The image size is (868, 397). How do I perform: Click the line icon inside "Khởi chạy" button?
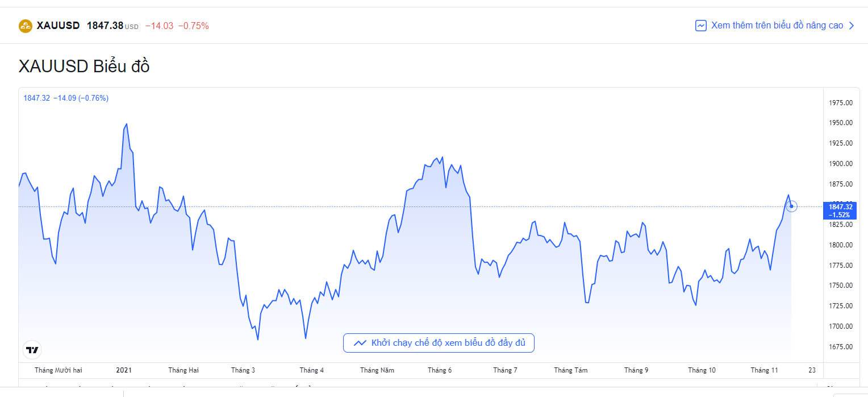[360, 343]
